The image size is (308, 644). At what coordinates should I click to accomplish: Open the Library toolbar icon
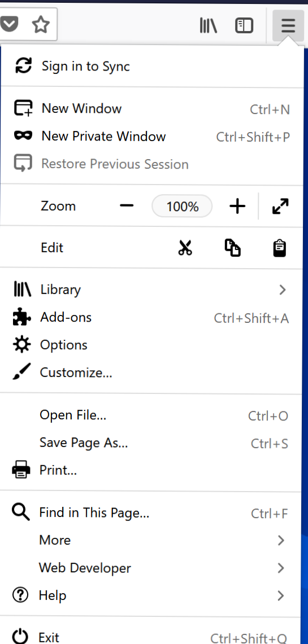[208, 25]
